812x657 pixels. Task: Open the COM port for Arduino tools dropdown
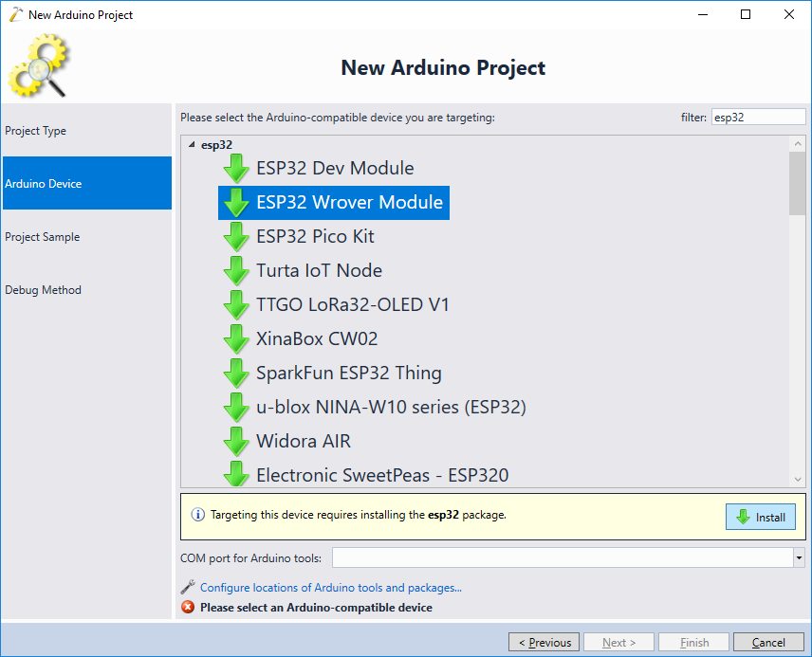799,557
